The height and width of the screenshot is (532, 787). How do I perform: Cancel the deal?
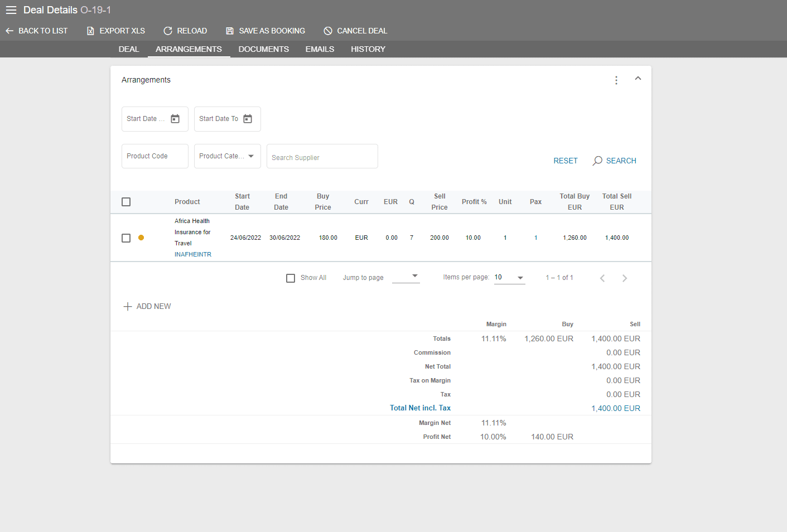pos(355,31)
